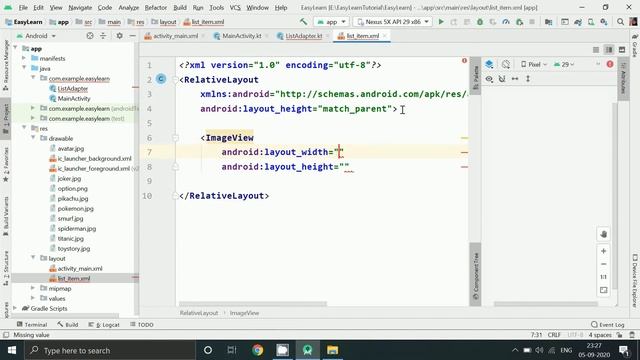
Task: Switch to MainActivity.kt tab
Action: pos(241,36)
